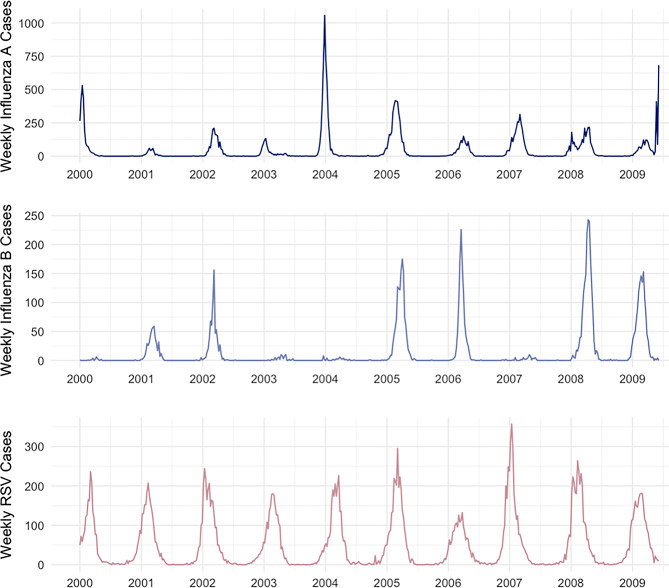Click the 2006 peak of Influenza B line
This screenshot has height=588, width=669.
[x=461, y=230]
